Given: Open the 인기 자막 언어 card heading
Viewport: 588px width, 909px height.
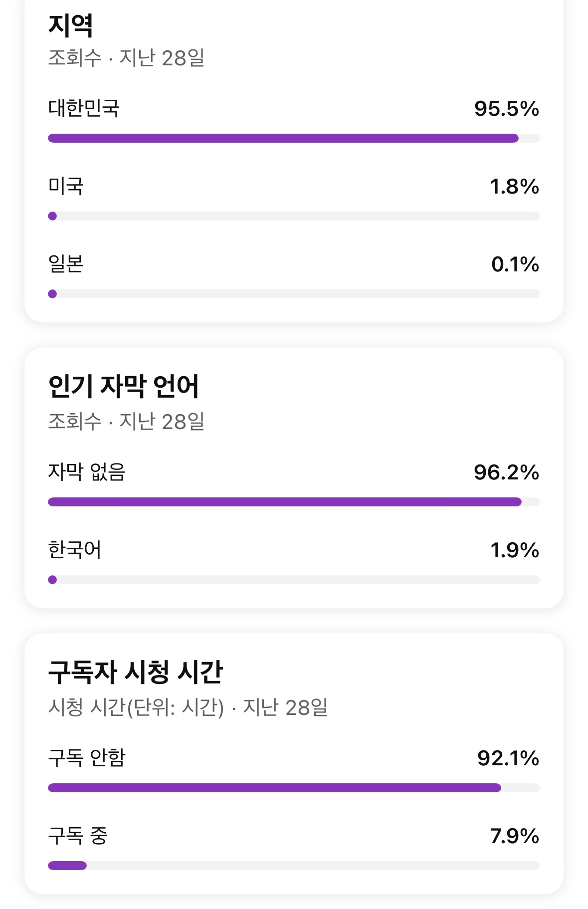Looking at the screenshot, I should coord(123,386).
